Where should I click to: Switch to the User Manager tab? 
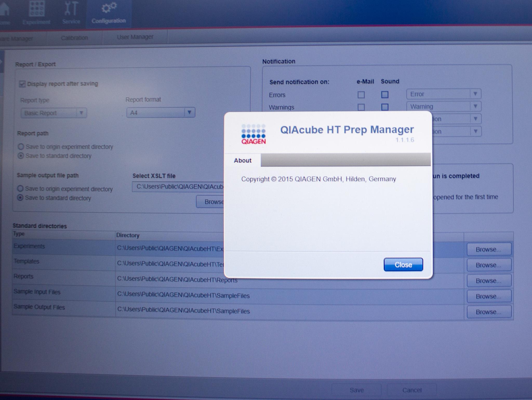point(135,37)
